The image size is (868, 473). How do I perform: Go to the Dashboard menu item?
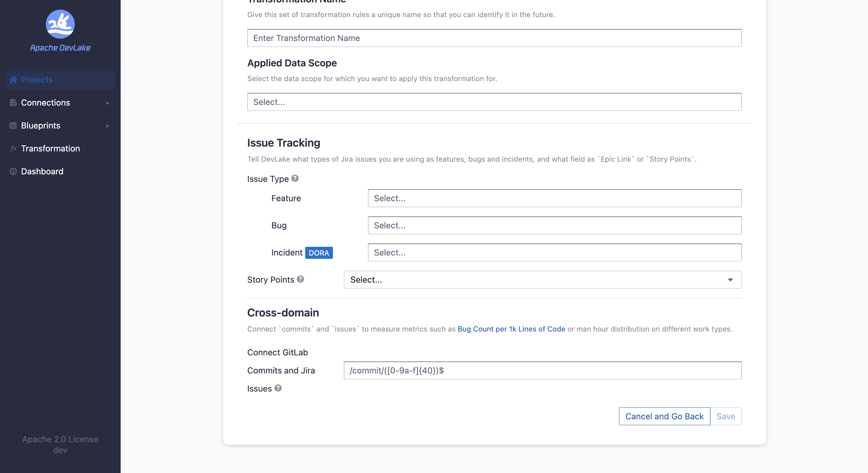pos(42,171)
